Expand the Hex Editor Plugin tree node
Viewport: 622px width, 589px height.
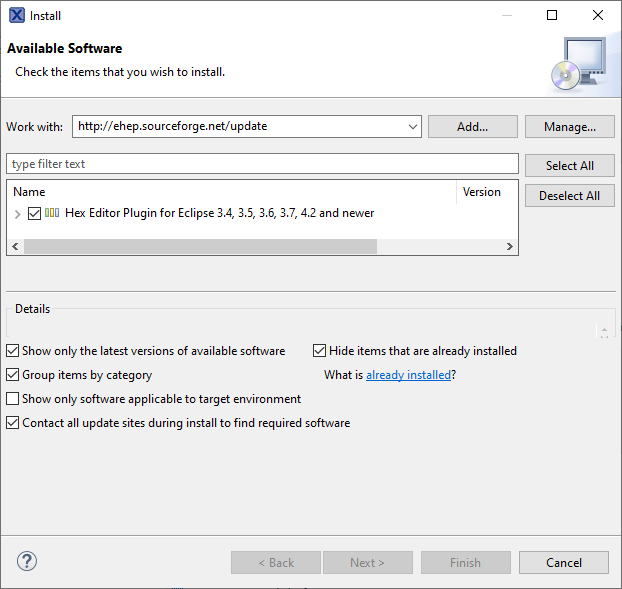click(x=18, y=214)
